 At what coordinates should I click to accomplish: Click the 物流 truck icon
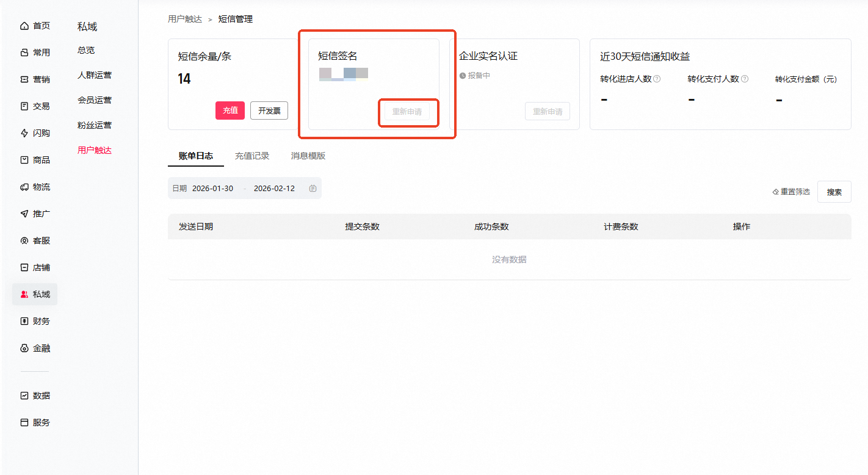tap(24, 187)
